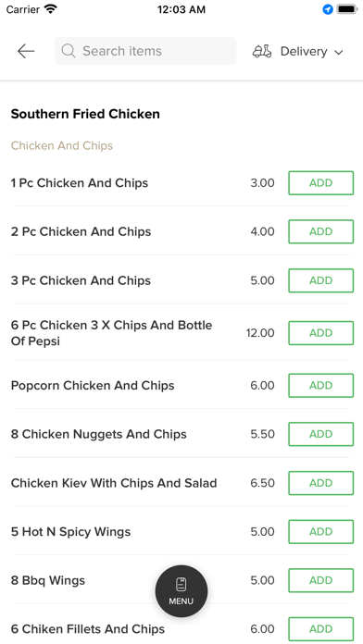Open the floating MENU button
This screenshot has height=644, width=363.
coord(181,591)
